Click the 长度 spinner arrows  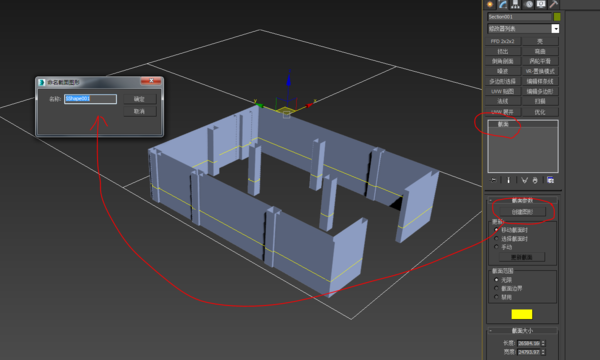[543, 343]
